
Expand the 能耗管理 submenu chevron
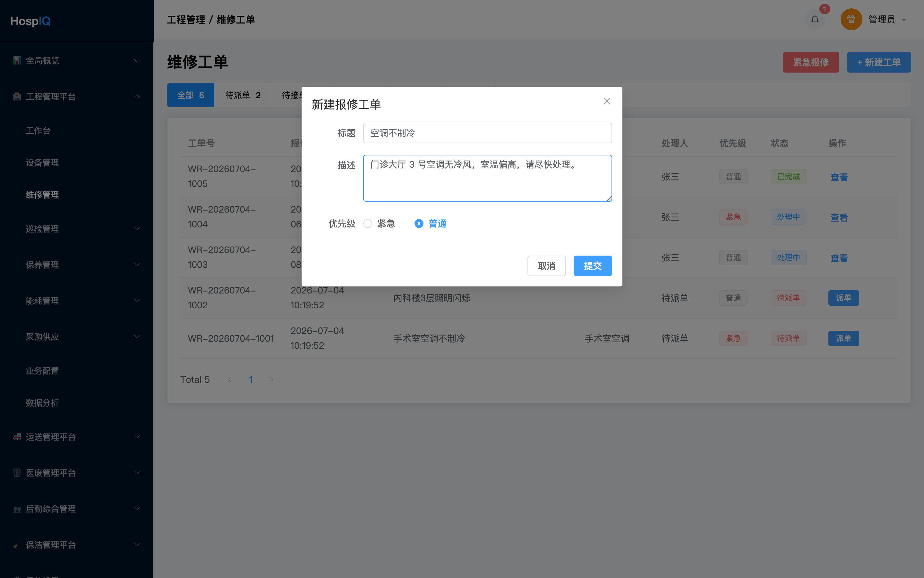pos(137,301)
